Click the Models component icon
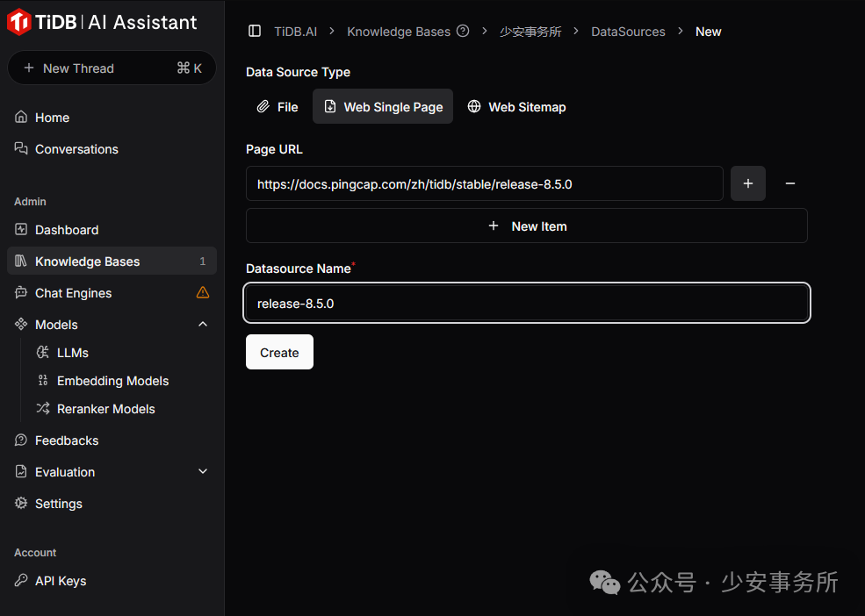Screen dimensions: 865x616 [x=21, y=324]
